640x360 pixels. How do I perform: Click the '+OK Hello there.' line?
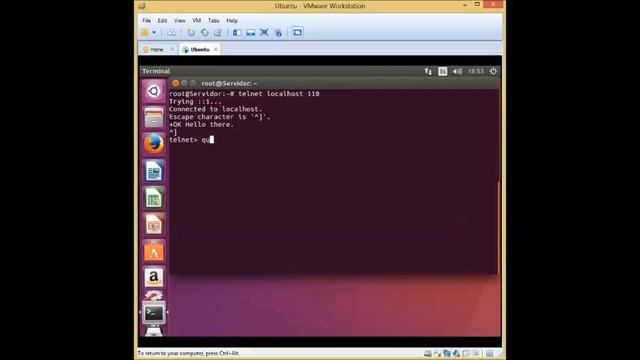point(202,124)
